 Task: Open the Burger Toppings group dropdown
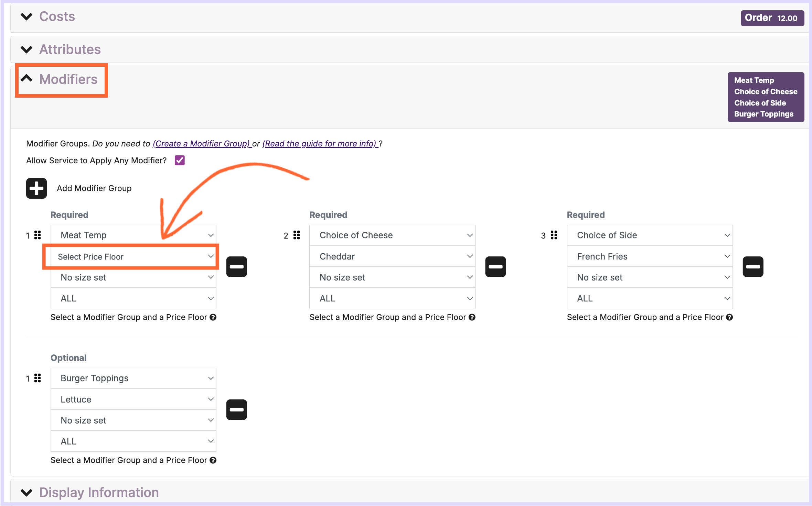tap(133, 378)
